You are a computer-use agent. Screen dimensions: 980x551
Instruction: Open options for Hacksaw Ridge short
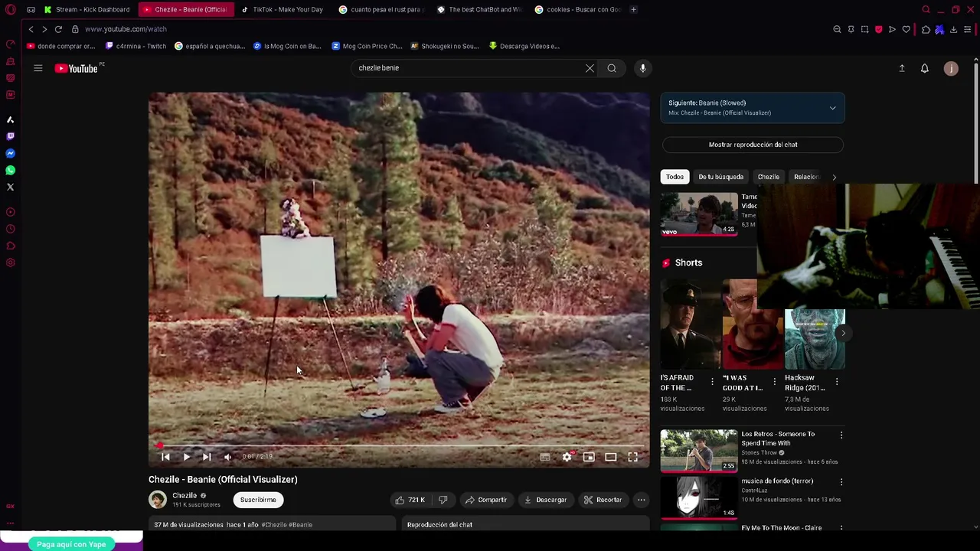(836, 381)
